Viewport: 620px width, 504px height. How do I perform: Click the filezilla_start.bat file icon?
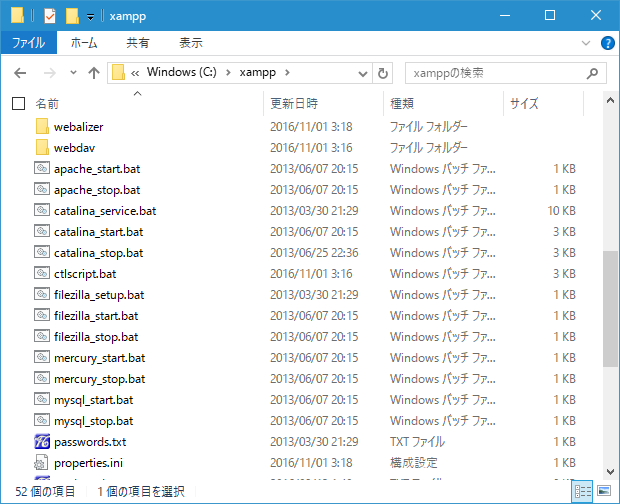click(x=42, y=315)
